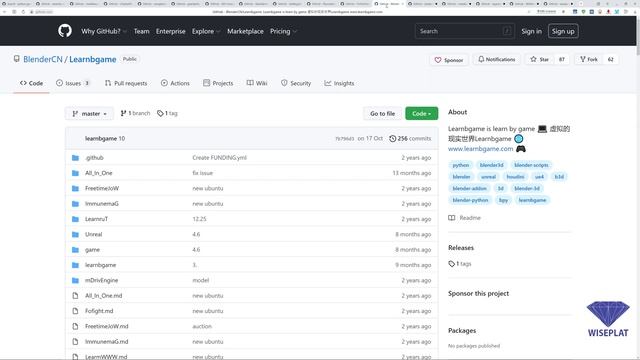The width and height of the screenshot is (640, 360).
Task: Expand the Why GitHub? menu
Action: coord(104,31)
